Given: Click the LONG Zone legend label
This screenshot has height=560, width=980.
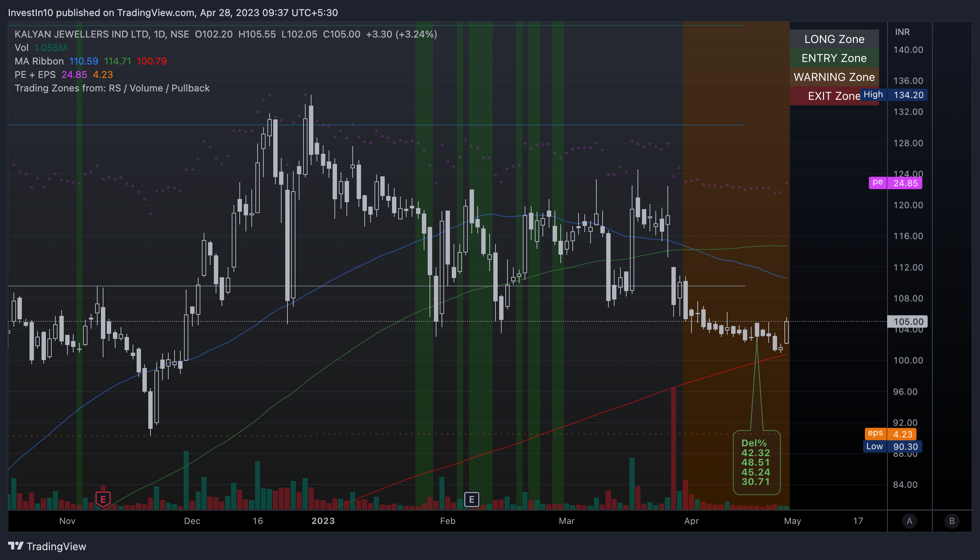Looking at the screenshot, I should [834, 39].
